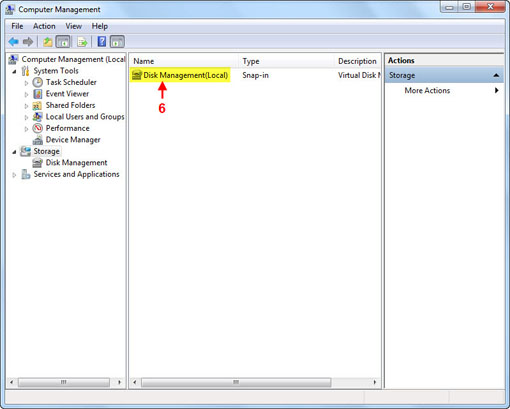Select Device Manager in the tree
This screenshot has height=409, width=510.
pyautogui.click(x=73, y=140)
